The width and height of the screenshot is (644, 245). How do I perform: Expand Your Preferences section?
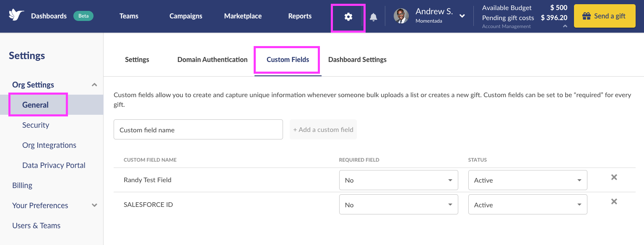[x=94, y=205]
